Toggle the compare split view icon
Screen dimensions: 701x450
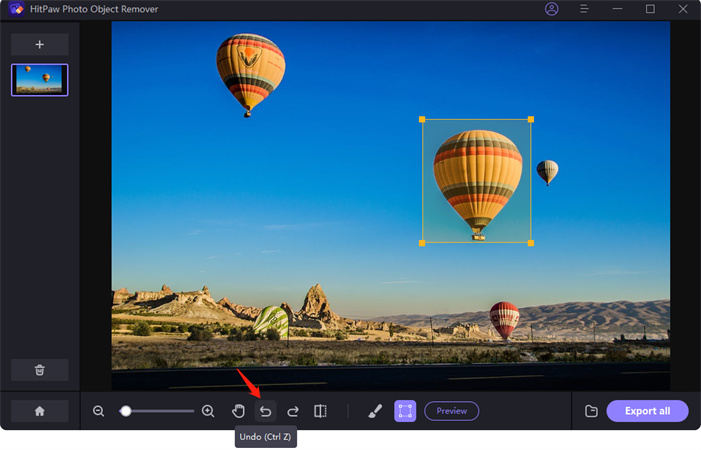(x=320, y=411)
